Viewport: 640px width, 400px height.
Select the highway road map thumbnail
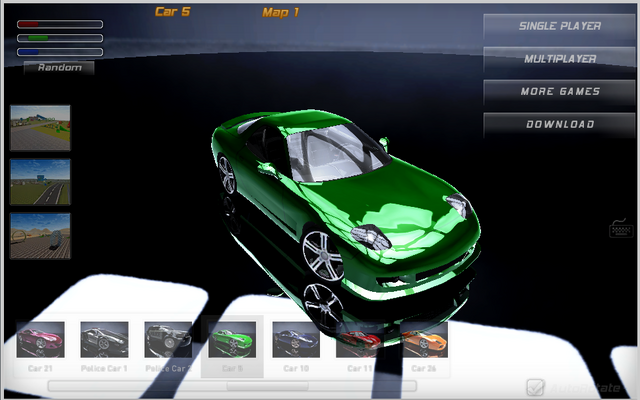click(40, 182)
